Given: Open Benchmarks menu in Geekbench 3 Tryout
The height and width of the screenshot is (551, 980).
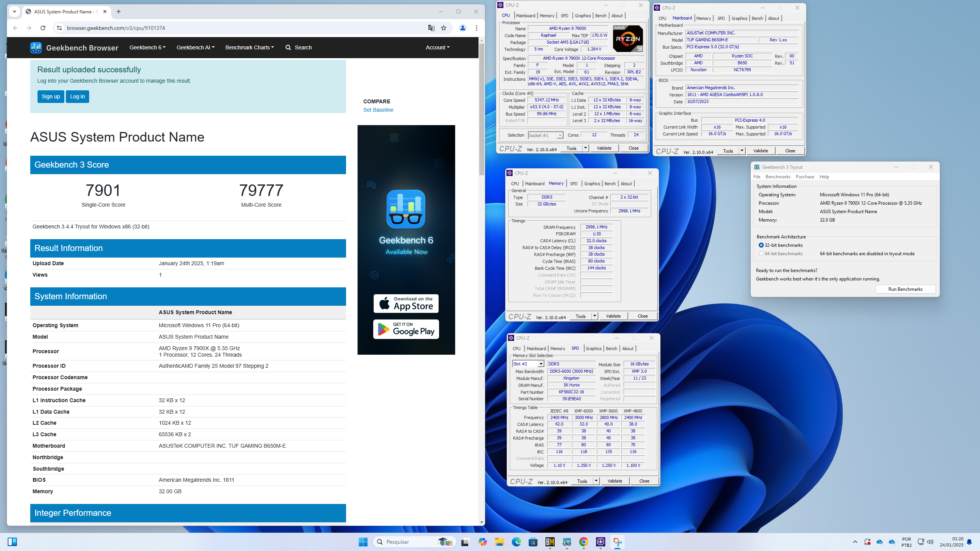Looking at the screenshot, I should (778, 177).
